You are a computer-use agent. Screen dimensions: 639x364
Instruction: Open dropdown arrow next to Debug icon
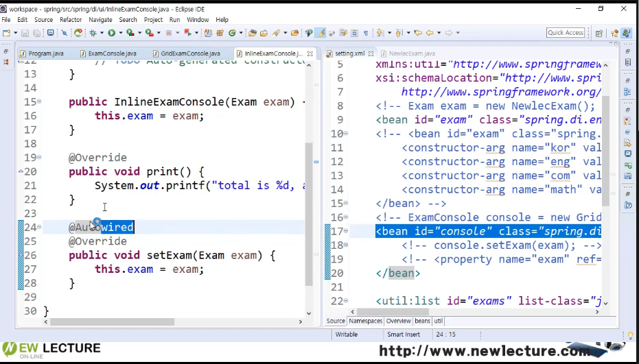(x=102, y=33)
